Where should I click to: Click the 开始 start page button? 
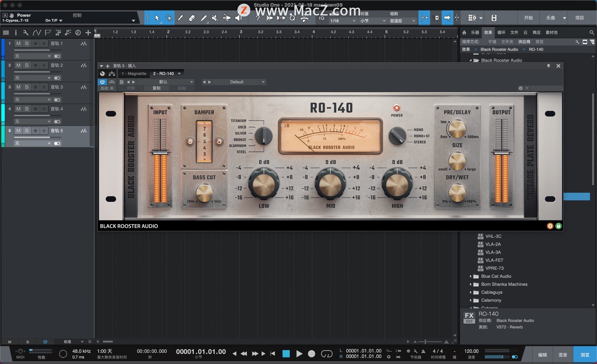point(528,18)
